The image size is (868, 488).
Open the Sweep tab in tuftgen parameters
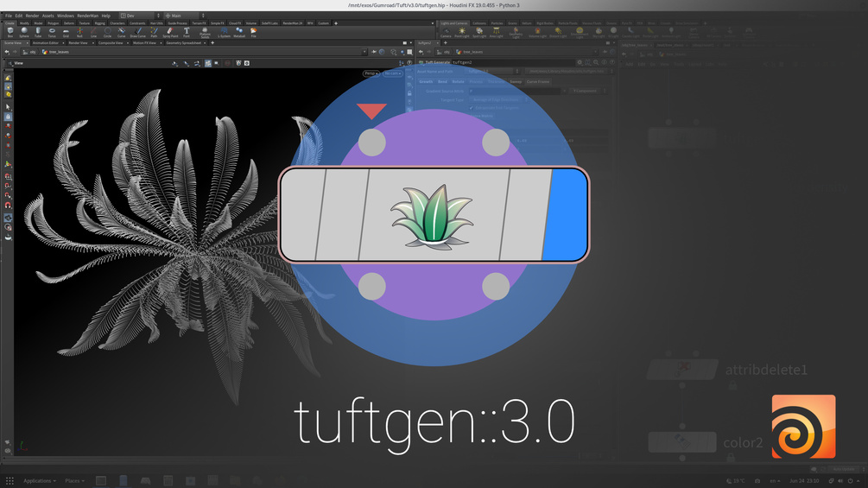click(516, 82)
